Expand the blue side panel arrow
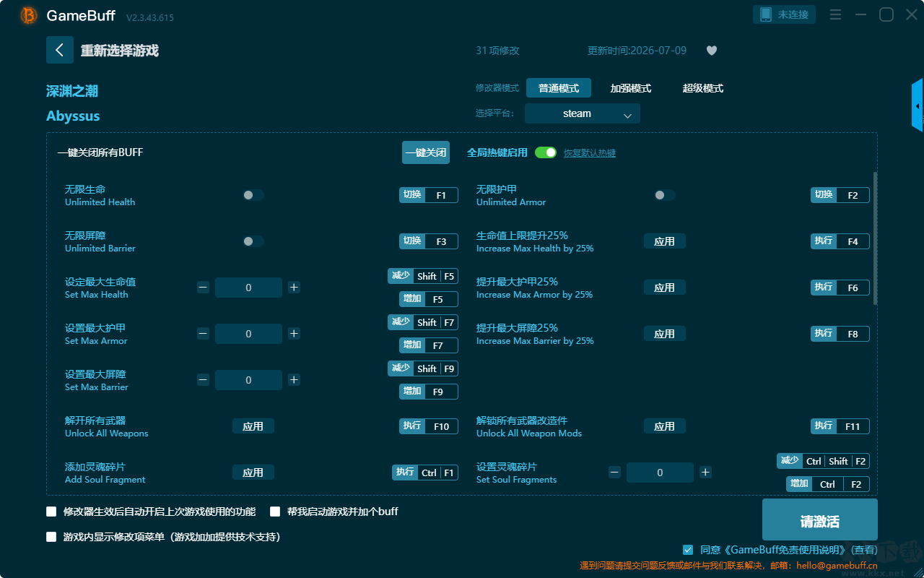 918,105
